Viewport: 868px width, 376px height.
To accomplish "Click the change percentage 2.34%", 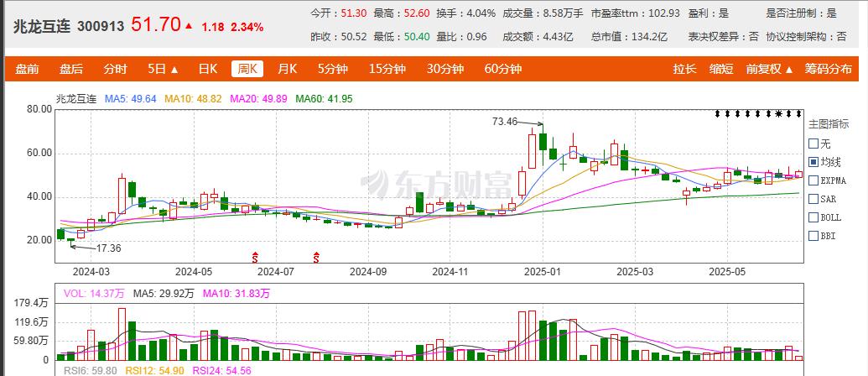I will [247, 27].
